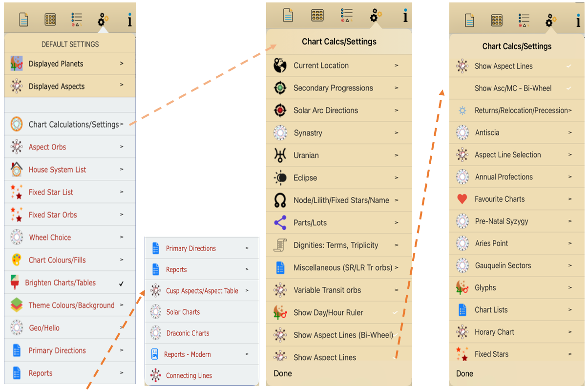Open the Annual Profections menu item
588x392 pixels.
(x=504, y=177)
